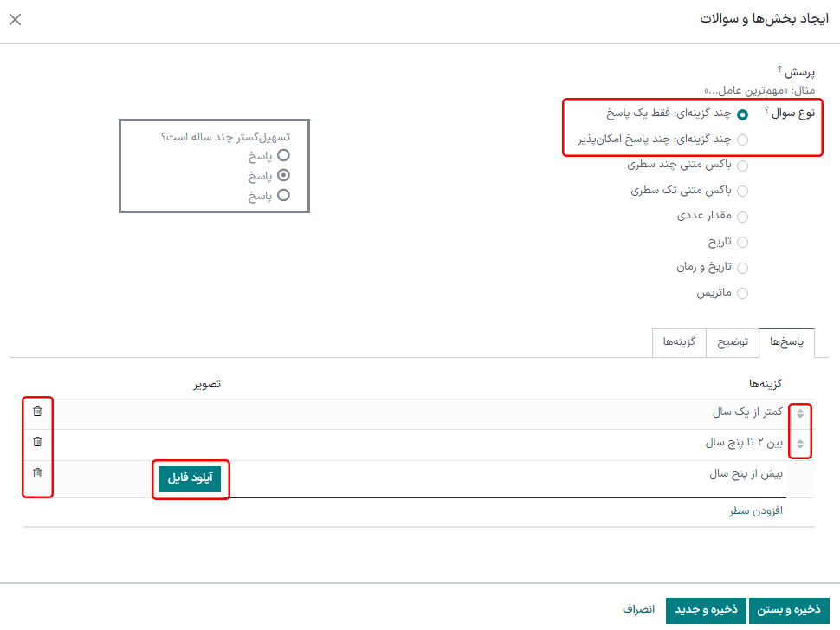Select 'چند گزینه‌ای: چند پاسخ امکان‌پذیر' radio option
Viewport: 840px width, 630px height.
742,140
